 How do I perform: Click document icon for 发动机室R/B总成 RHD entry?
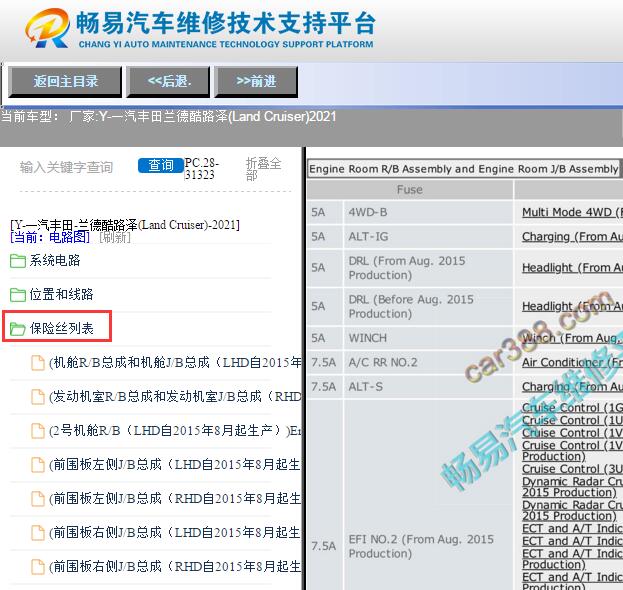pyautogui.click(x=38, y=397)
